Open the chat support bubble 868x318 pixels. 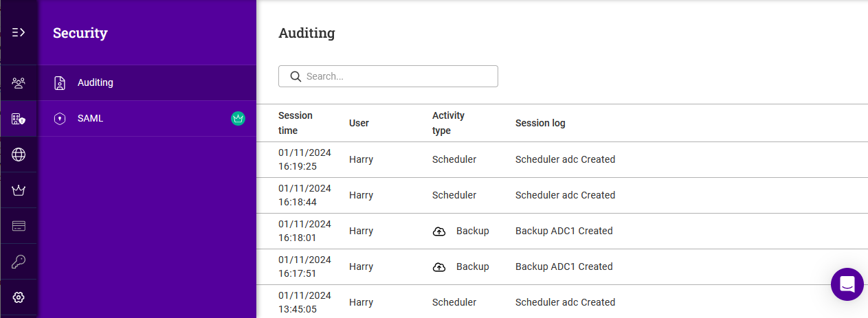click(847, 284)
